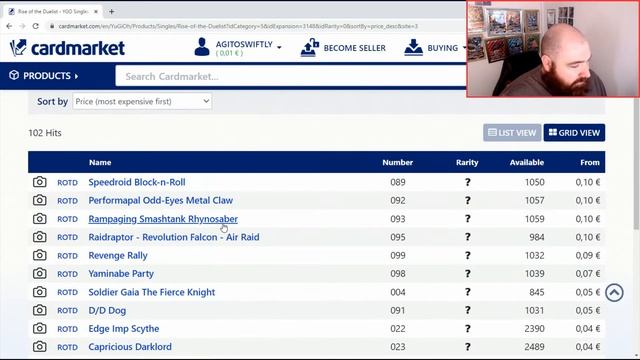Click the camera icon for D/D Dog
640x360 pixels.
click(x=40, y=310)
